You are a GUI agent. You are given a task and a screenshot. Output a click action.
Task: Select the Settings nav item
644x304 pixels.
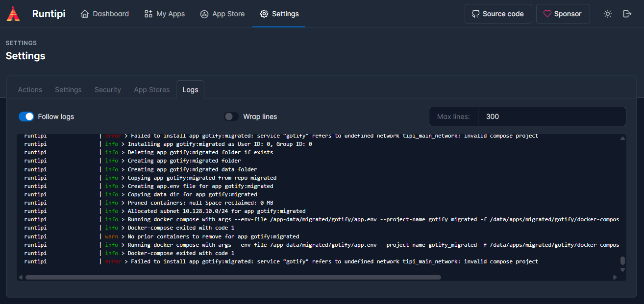tap(279, 14)
